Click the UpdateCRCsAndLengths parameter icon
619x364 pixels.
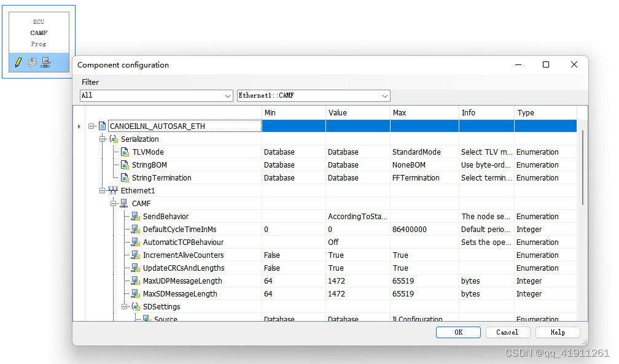[136, 268]
